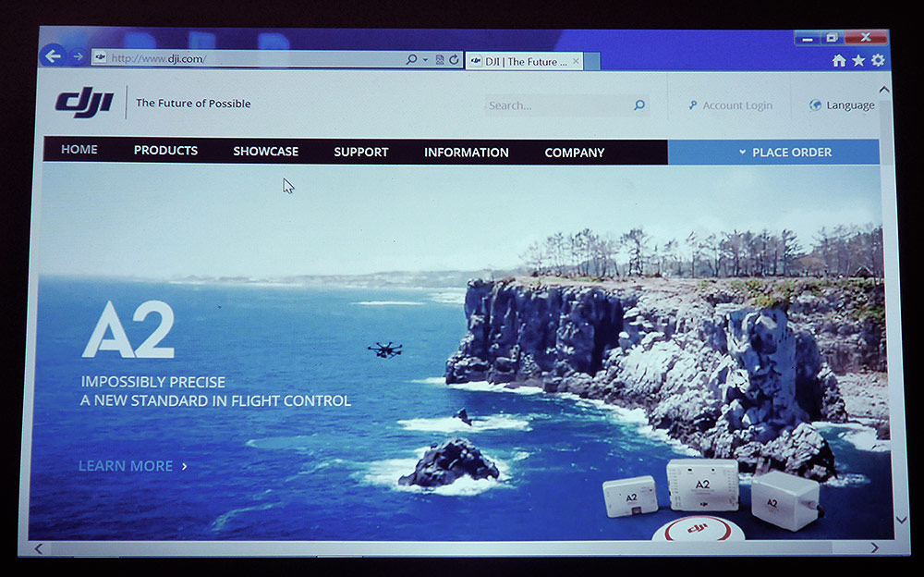Click the DJI logo on the website
This screenshot has width=924, height=577.
(84, 102)
